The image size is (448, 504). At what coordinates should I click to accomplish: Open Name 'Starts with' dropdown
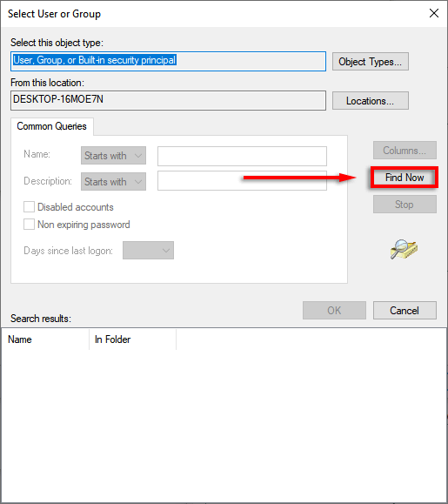click(113, 156)
